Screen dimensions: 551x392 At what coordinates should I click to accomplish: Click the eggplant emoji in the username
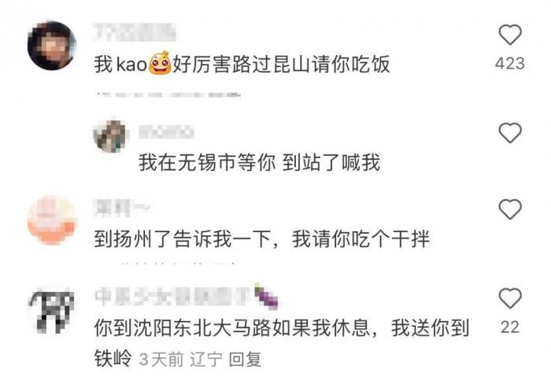[266, 298]
